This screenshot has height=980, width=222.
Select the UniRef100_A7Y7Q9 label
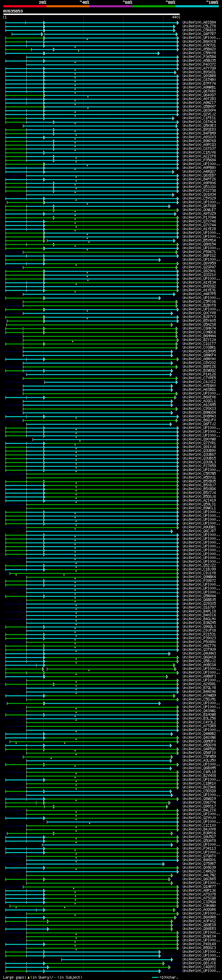pyautogui.click(x=199, y=68)
